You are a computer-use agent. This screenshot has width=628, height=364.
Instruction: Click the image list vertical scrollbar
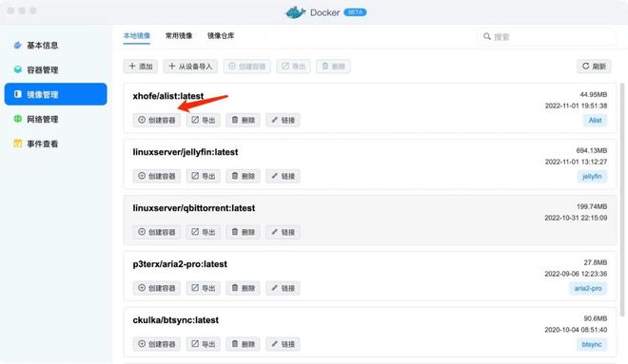pos(622,200)
